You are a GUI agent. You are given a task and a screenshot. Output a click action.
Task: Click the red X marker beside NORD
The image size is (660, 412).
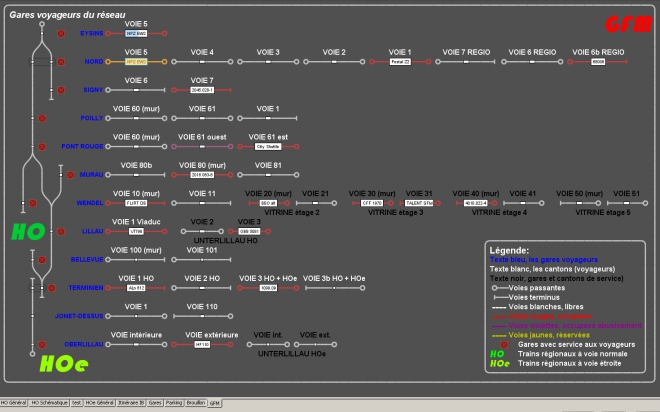(61, 62)
